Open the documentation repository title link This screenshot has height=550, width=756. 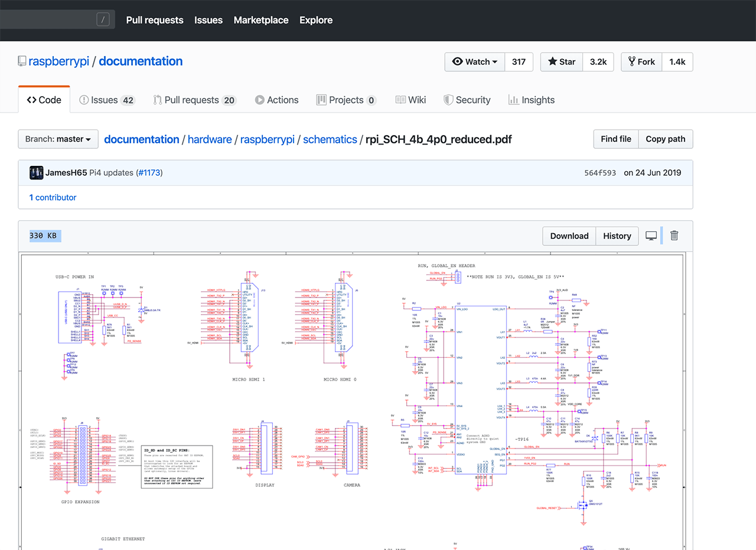point(141,61)
